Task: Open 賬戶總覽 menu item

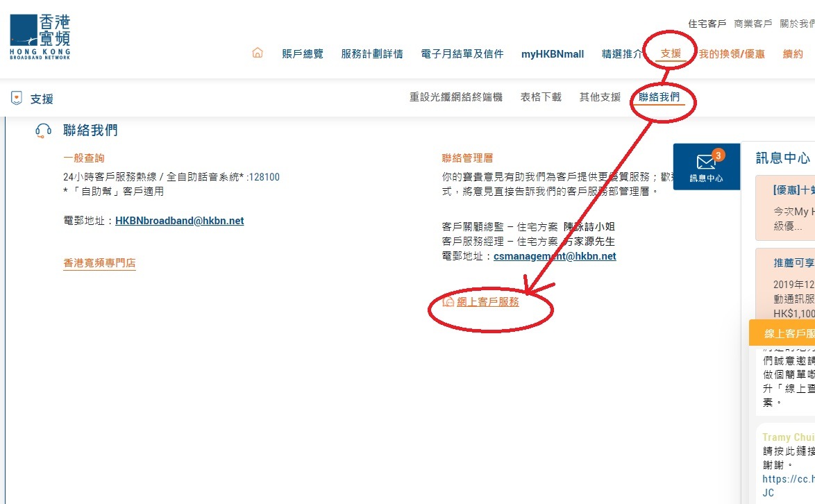Action: click(x=303, y=54)
